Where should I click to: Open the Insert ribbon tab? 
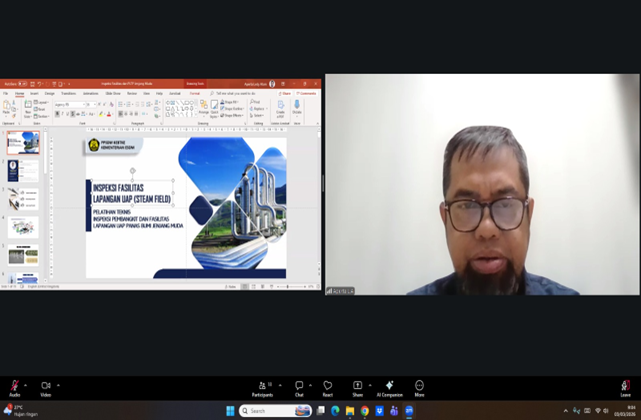click(34, 93)
